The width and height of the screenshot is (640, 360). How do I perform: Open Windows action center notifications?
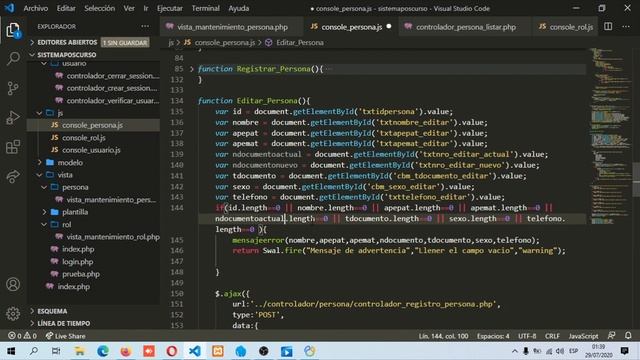[624, 351]
